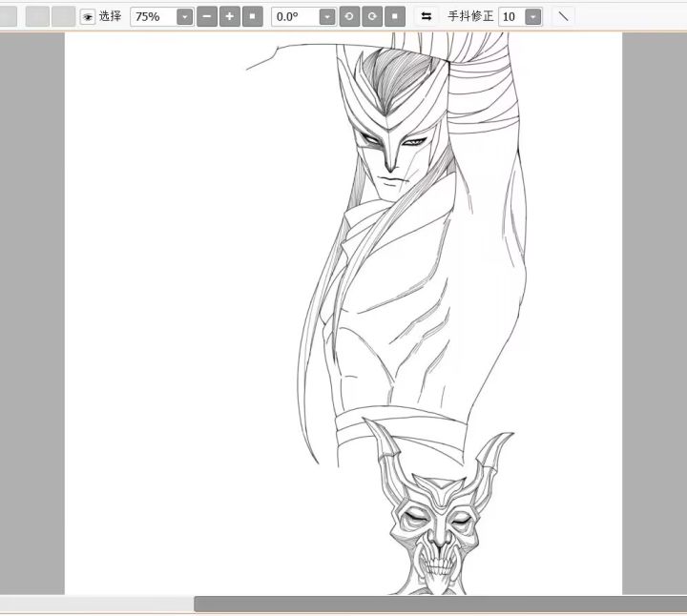Expand the 手抖修正 stabilizer dropdown
This screenshot has height=616, width=687.
tap(533, 17)
